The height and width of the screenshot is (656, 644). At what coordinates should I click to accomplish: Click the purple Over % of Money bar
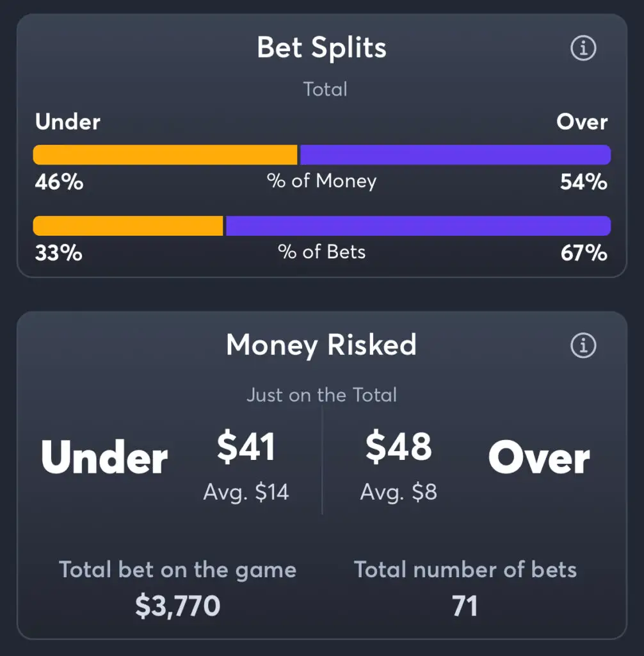click(x=455, y=155)
